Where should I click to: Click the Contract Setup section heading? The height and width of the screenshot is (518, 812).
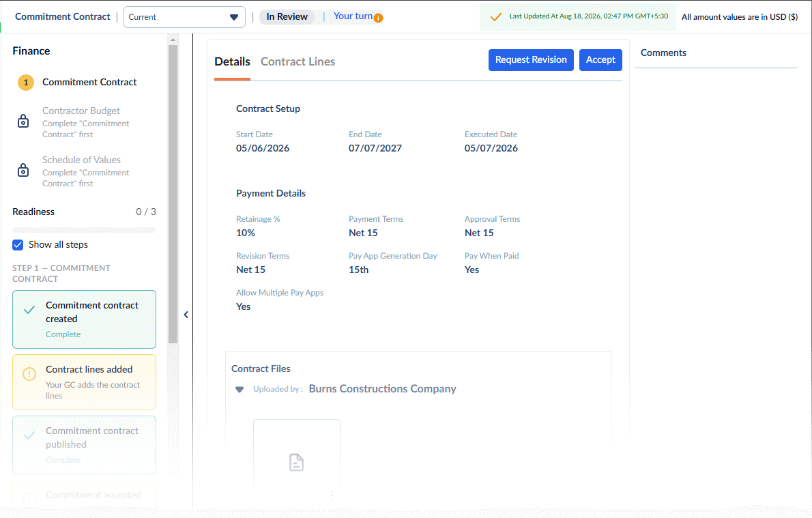point(268,109)
